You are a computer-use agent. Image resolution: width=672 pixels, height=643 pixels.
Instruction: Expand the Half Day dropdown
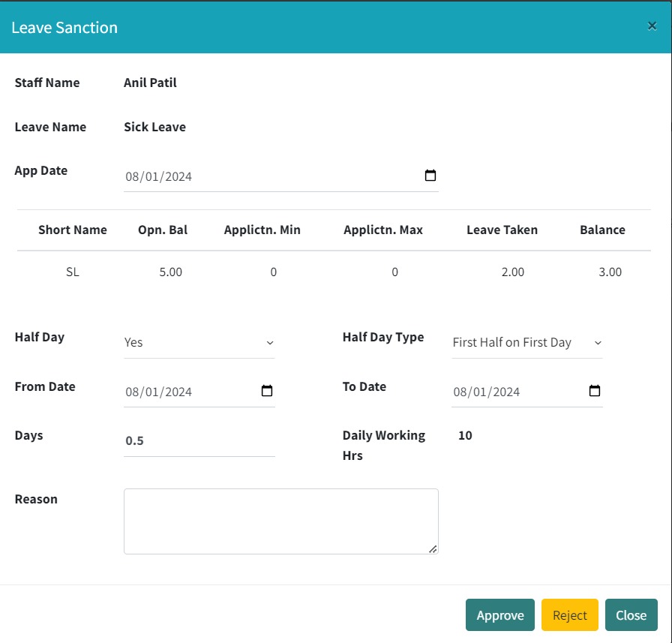click(199, 342)
